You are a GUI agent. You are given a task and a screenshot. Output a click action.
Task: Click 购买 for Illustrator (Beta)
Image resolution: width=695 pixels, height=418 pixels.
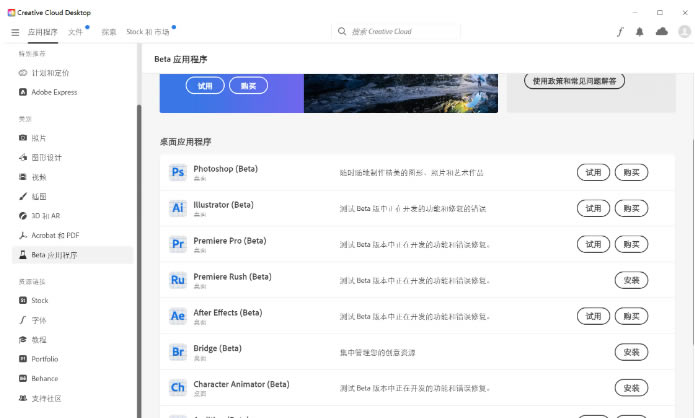pyautogui.click(x=631, y=208)
